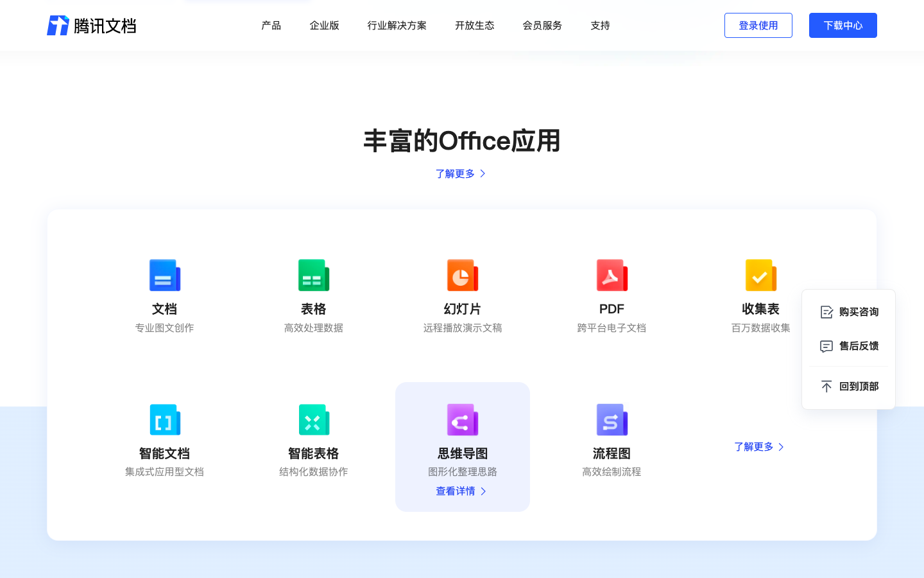Viewport: 924px width, 578px height.
Task: Click the 登录使用 login button
Action: coord(758,25)
